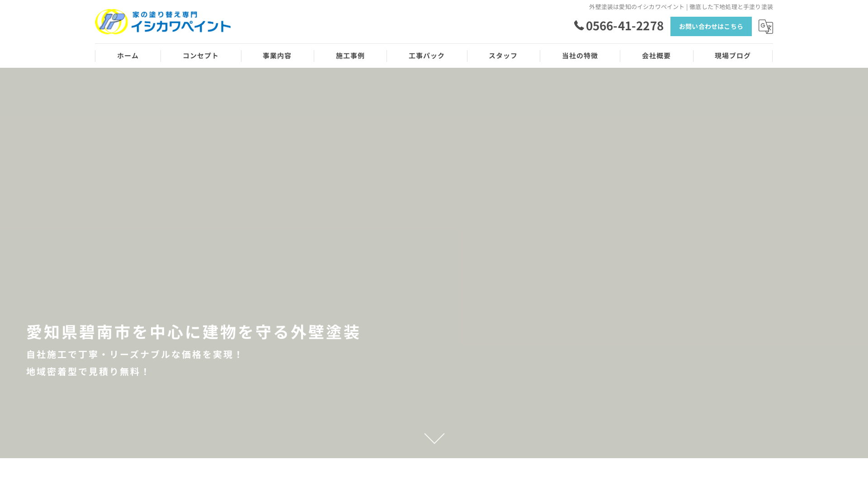Go to the スタッフ page
Viewport: 868px width, 488px height.
pyautogui.click(x=503, y=56)
